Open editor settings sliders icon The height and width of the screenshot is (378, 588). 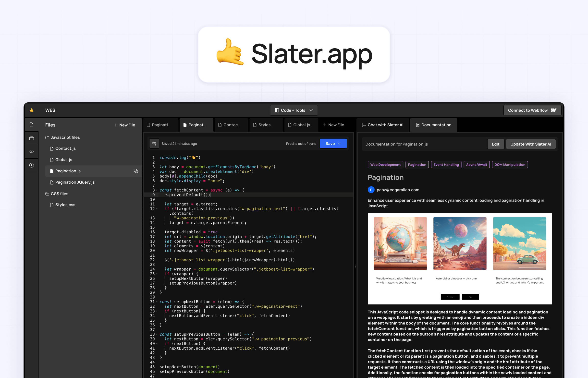[x=154, y=144]
